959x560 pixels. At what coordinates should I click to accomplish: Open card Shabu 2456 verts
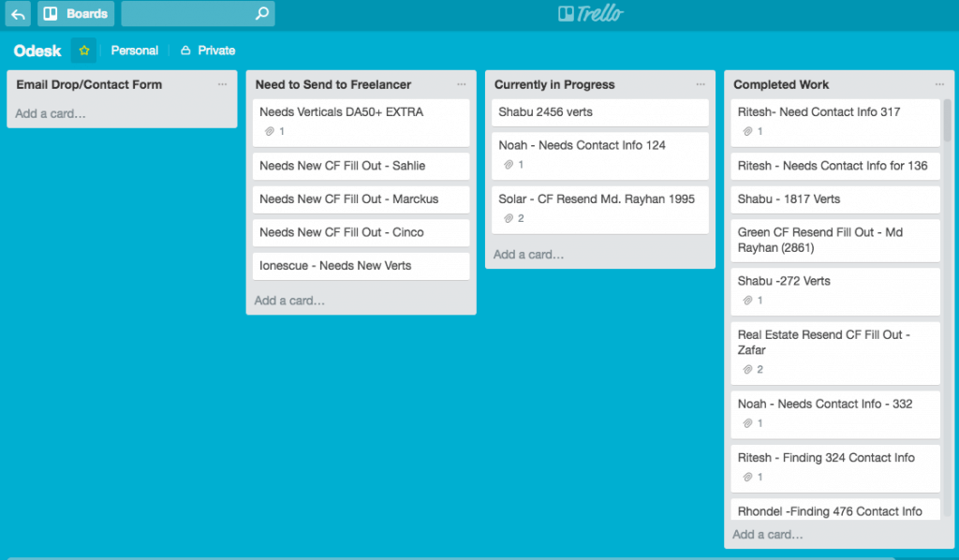(x=600, y=112)
